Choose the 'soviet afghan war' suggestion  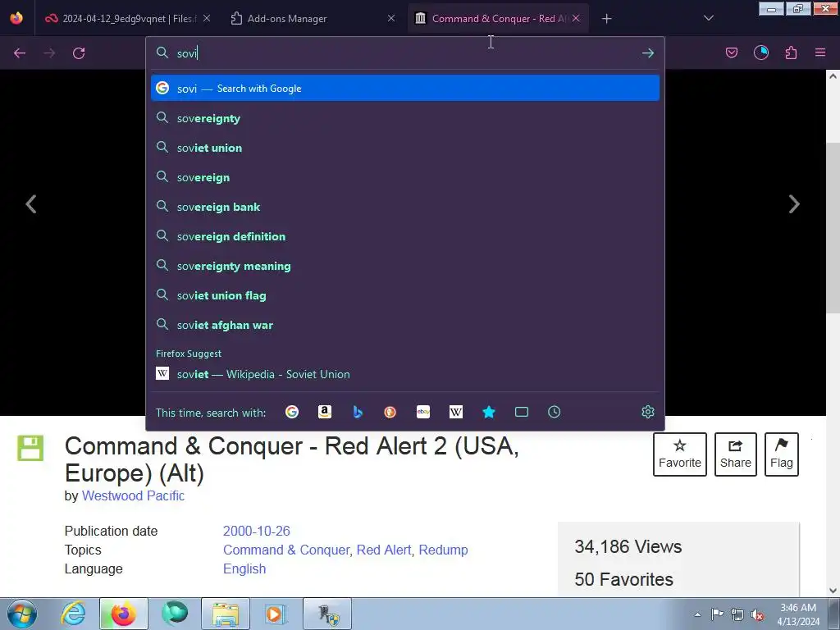405,325
